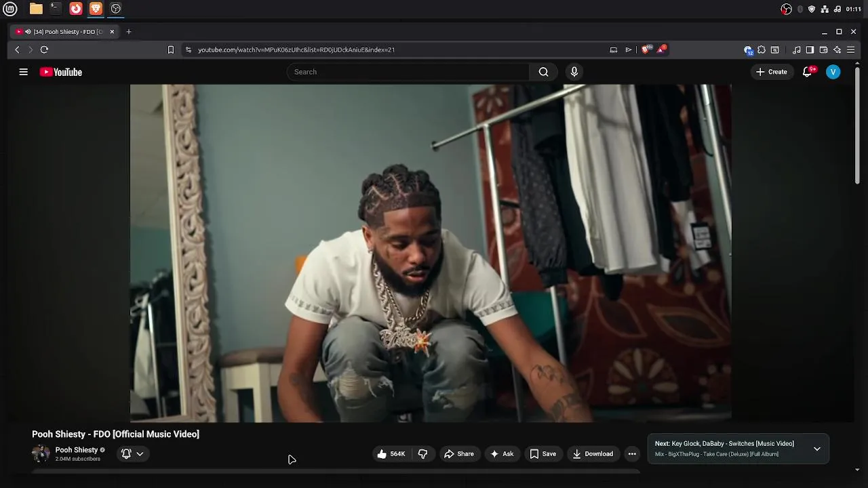Click the video title "Pooh Shiesty - FDO"
Viewport: 868px width, 488px height.
(115, 434)
